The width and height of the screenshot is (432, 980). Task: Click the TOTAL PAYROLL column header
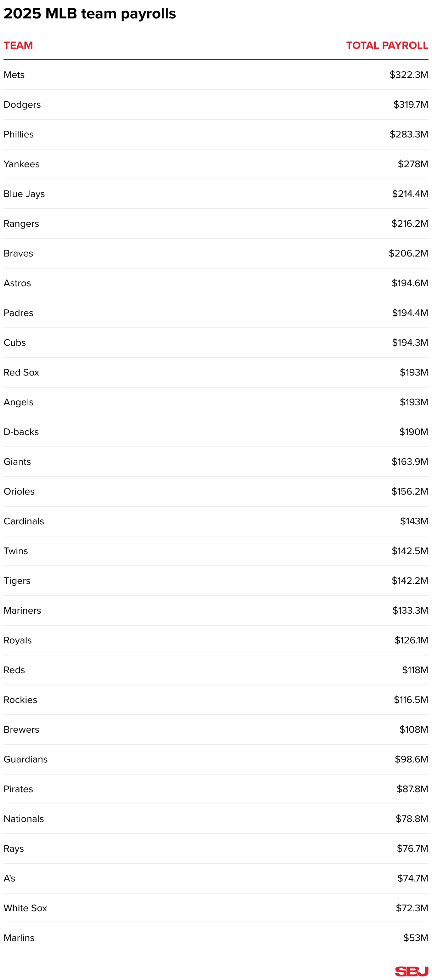click(387, 46)
